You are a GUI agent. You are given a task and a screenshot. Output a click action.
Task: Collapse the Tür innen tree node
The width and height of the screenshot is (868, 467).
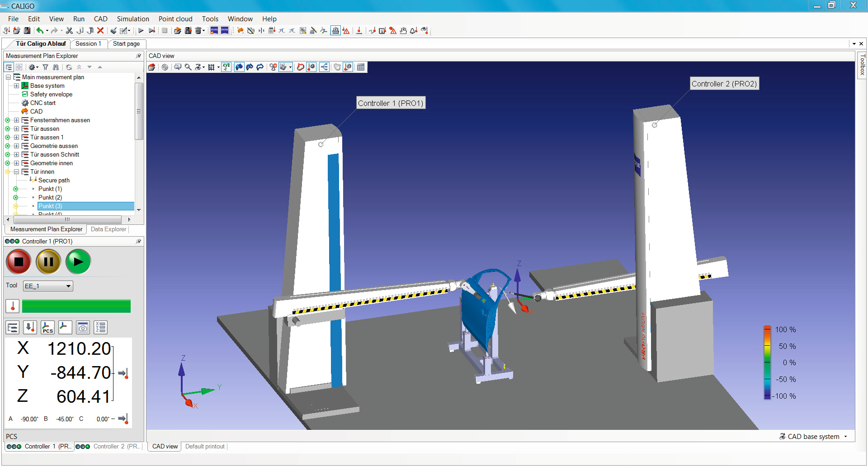click(16, 172)
